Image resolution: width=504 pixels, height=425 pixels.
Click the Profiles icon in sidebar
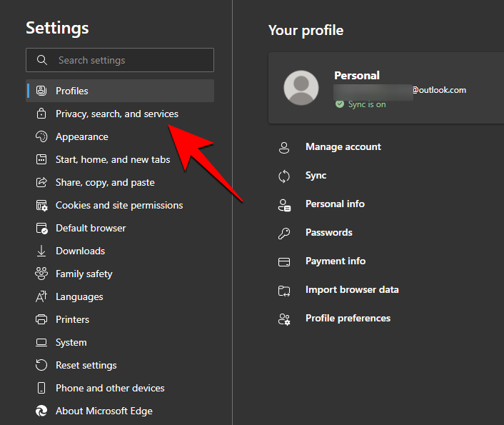41,91
